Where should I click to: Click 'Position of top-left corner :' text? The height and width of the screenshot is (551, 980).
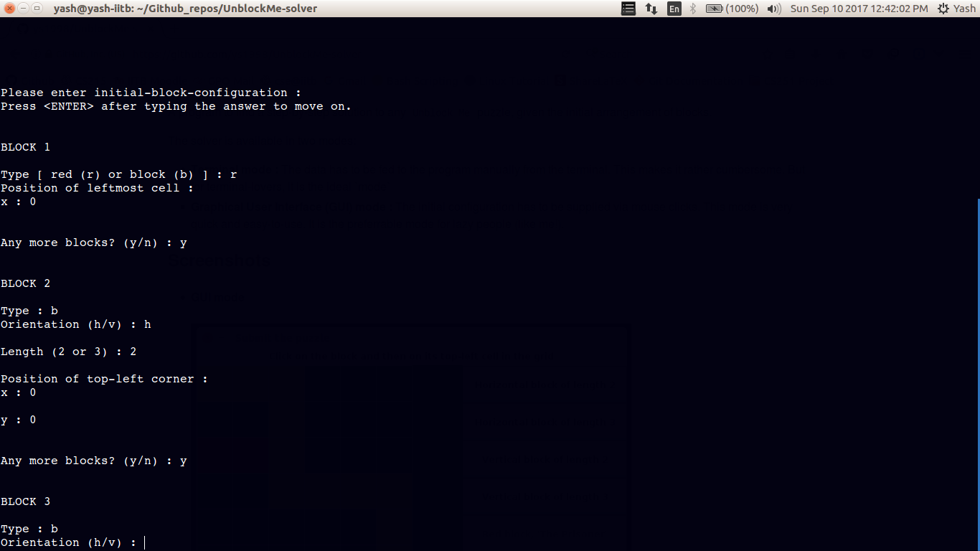[105, 379]
